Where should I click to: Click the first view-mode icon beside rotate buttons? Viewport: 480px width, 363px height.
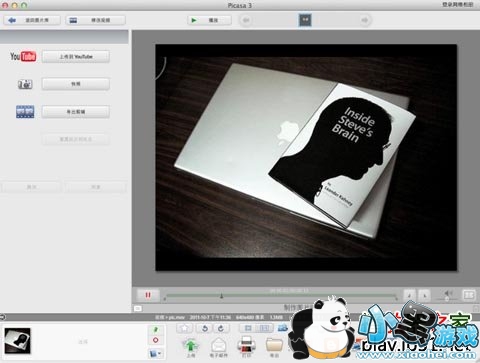[x=248, y=328]
